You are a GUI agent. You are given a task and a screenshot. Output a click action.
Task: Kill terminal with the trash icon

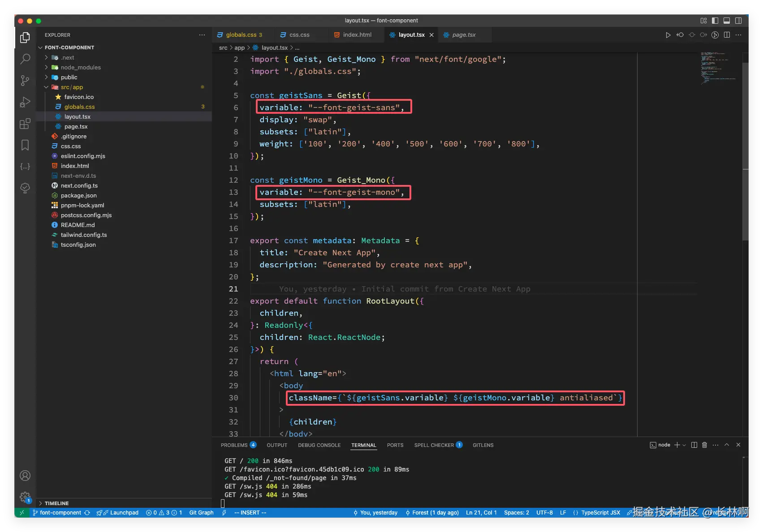(x=704, y=445)
